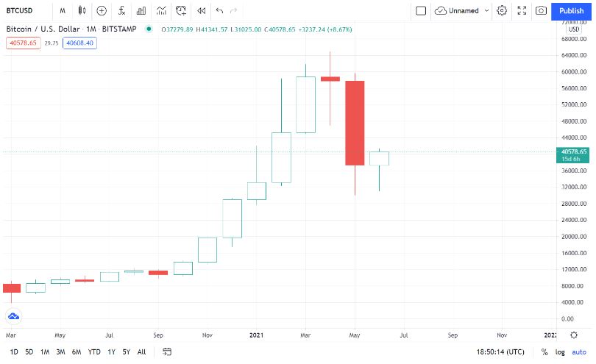Open the Indicators (fx) menu
The width and height of the screenshot is (596, 364).
pos(121,11)
